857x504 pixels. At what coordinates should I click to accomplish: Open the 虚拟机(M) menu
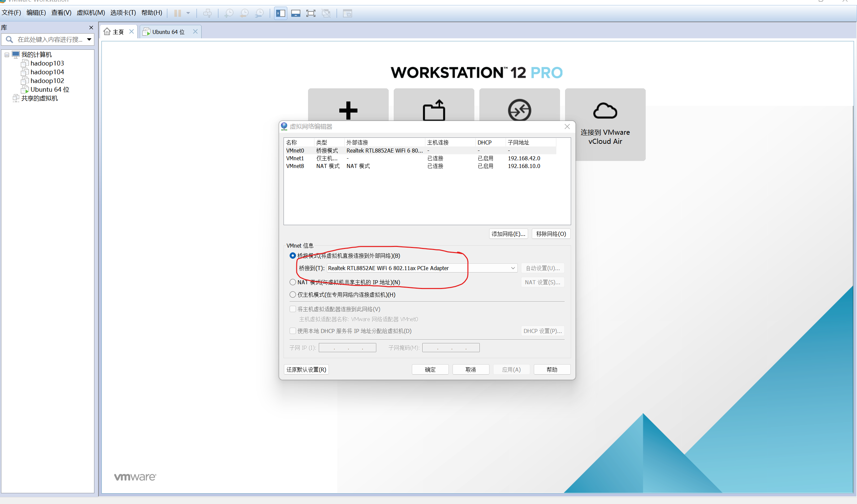(x=90, y=12)
